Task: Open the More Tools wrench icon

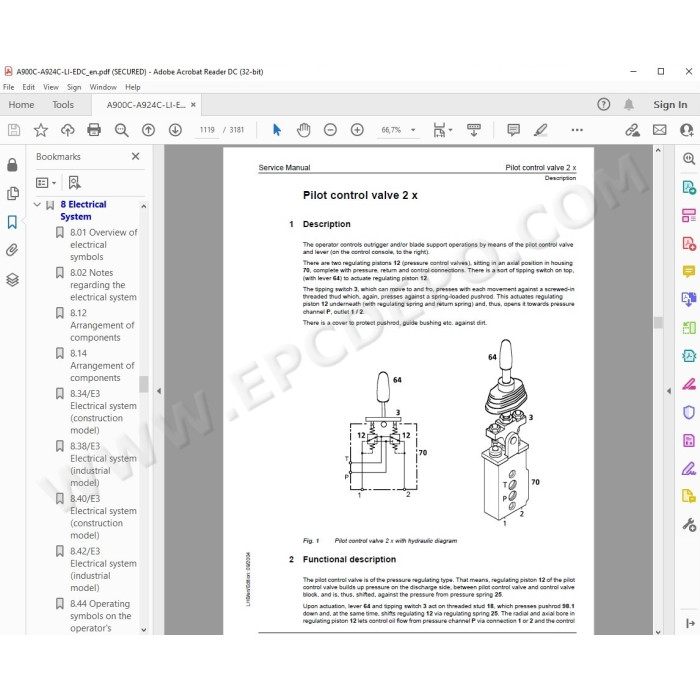Action: (x=689, y=524)
